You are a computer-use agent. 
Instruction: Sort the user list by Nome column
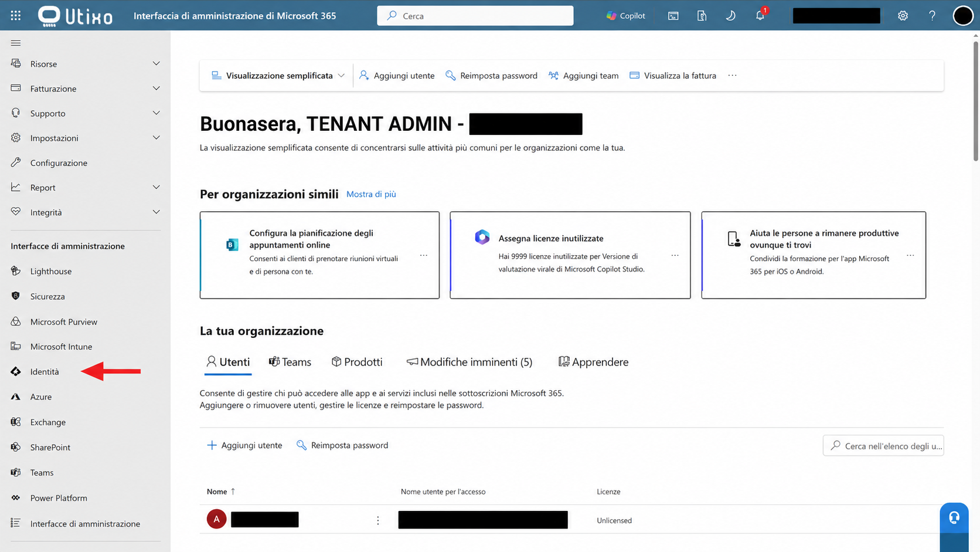tap(221, 492)
